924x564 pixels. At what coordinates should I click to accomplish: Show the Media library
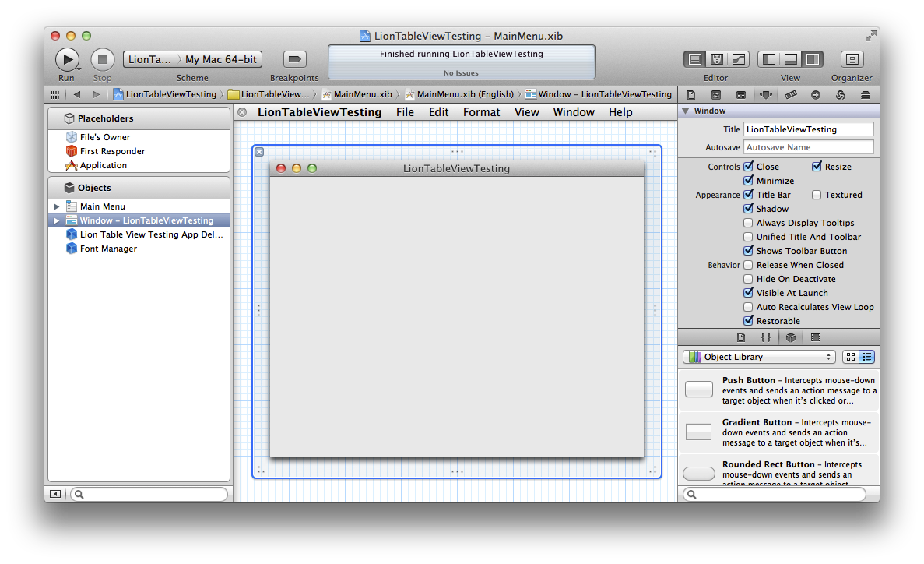pos(816,337)
